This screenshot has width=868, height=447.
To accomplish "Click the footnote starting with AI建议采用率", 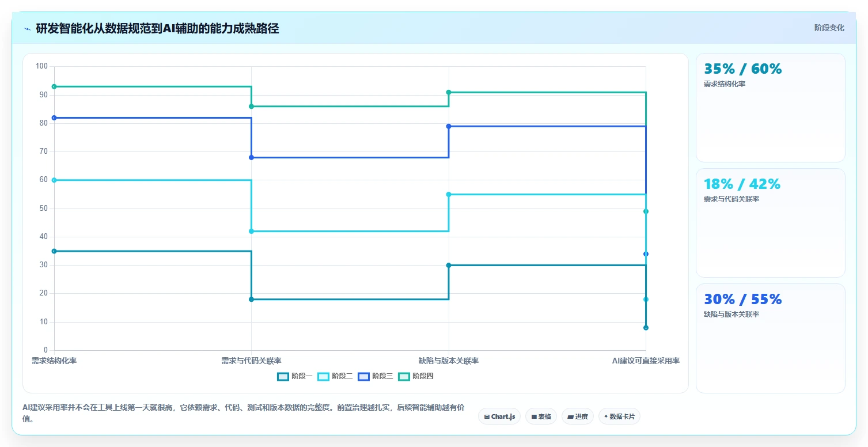I will click(243, 414).
